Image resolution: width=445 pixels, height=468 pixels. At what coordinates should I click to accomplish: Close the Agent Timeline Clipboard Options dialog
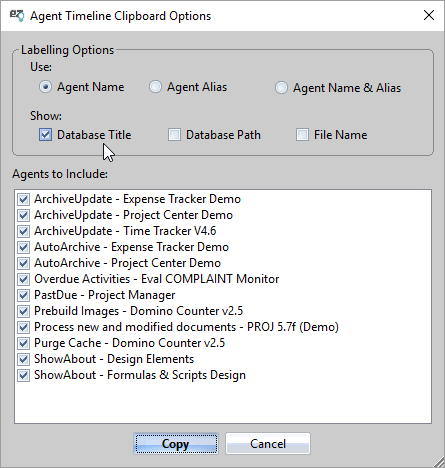coord(429,15)
